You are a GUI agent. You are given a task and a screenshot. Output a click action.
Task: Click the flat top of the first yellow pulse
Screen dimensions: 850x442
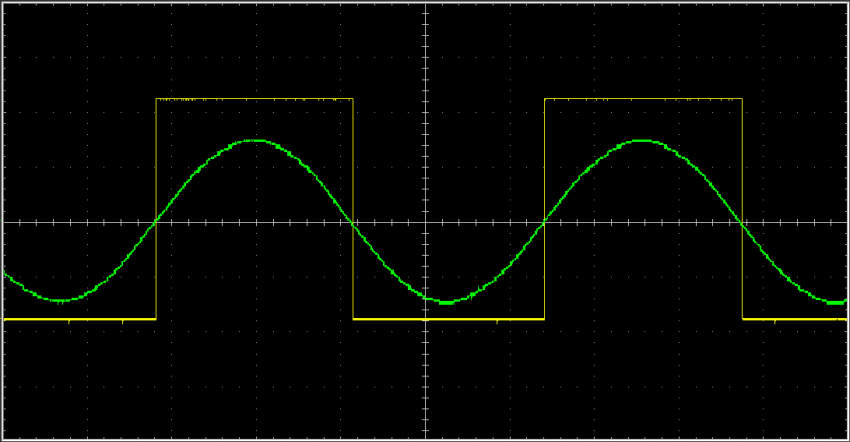[255, 99]
